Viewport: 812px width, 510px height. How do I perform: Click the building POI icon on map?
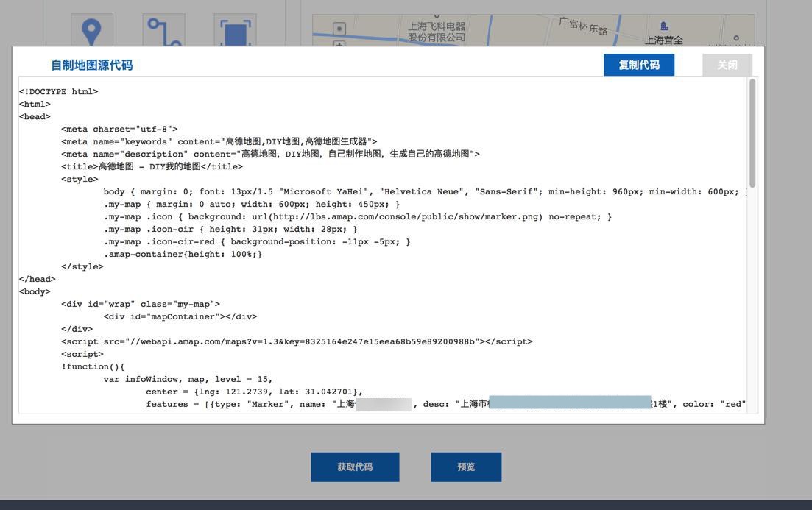click(x=664, y=26)
